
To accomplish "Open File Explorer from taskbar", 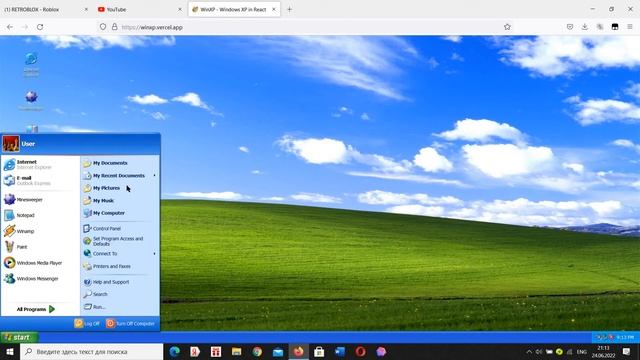I will tap(237, 351).
